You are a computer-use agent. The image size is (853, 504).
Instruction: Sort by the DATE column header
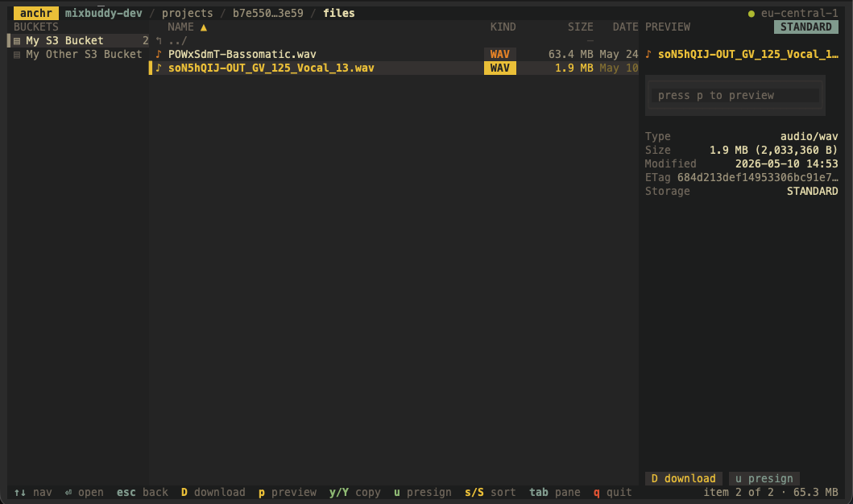click(x=625, y=27)
